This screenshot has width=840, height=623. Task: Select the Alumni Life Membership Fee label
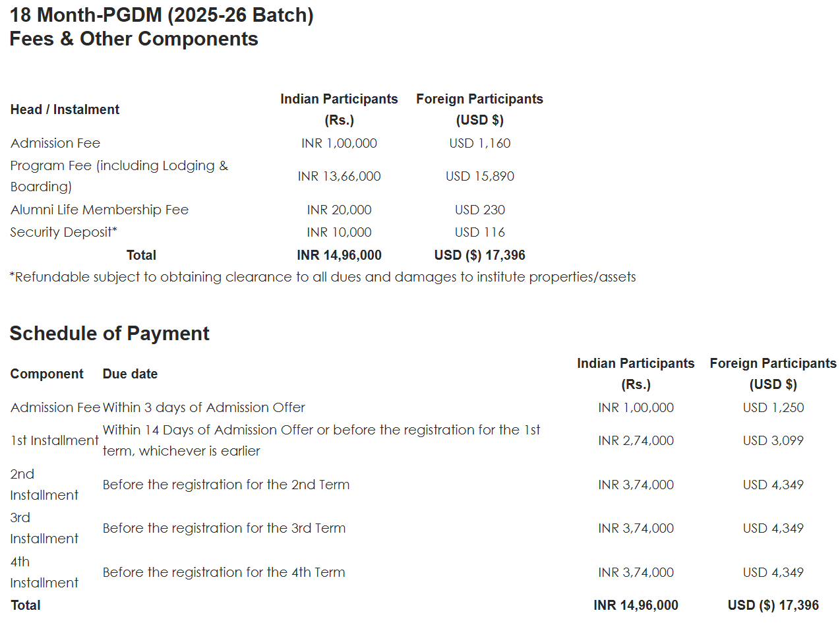(x=100, y=210)
